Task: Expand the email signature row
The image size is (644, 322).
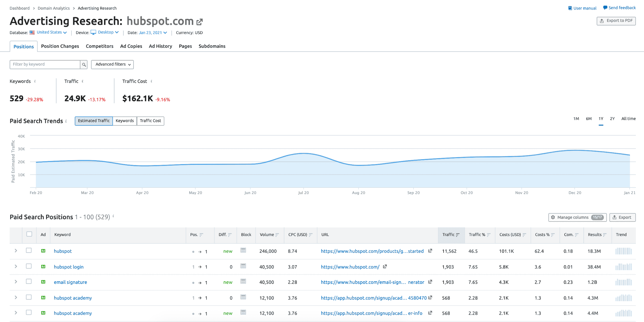Action: pyautogui.click(x=16, y=282)
